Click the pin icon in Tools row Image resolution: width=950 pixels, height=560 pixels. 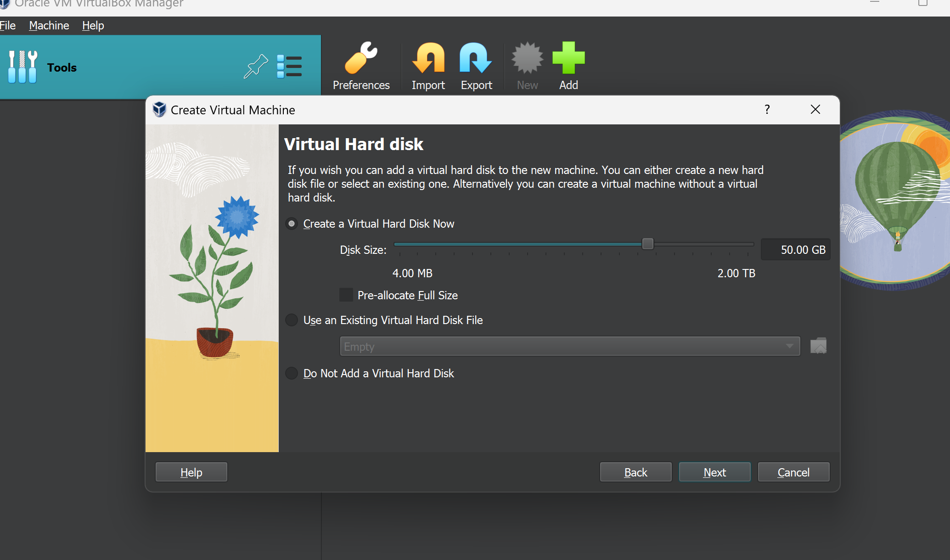[255, 67]
